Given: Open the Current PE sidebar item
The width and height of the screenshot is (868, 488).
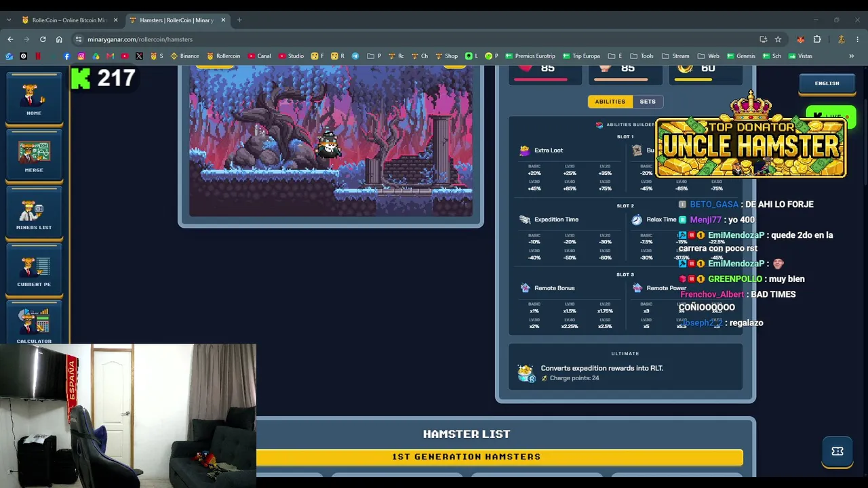Looking at the screenshot, I should point(34,270).
